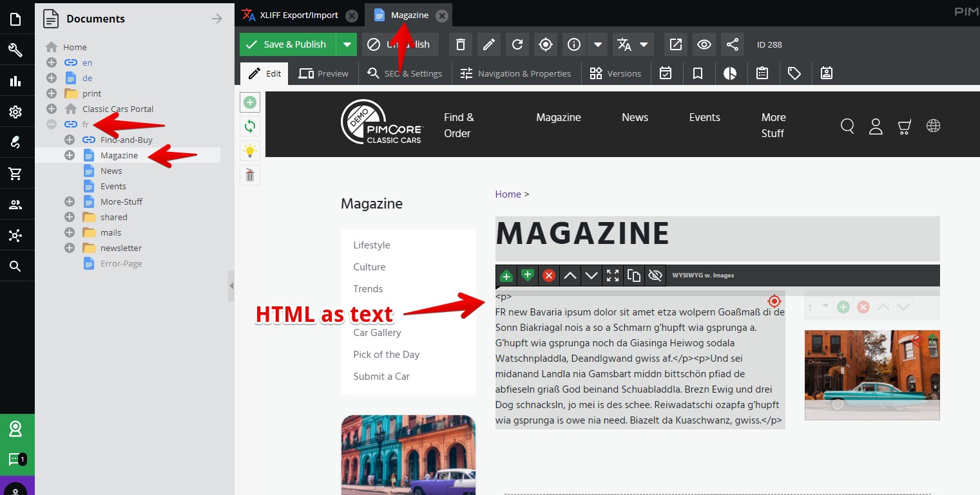The width and height of the screenshot is (980, 495).
Task: Click the lightbulb icon in the left sidebar
Action: point(249,150)
